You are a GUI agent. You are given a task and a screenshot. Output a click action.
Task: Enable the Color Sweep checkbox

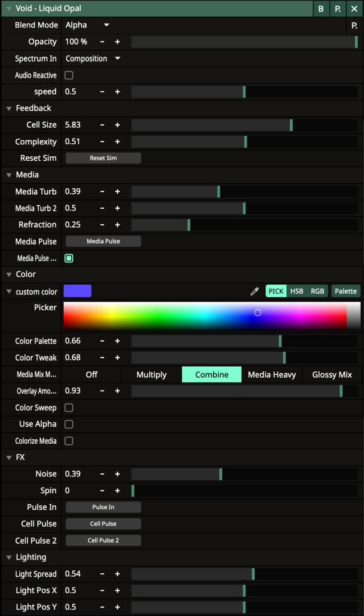point(69,408)
